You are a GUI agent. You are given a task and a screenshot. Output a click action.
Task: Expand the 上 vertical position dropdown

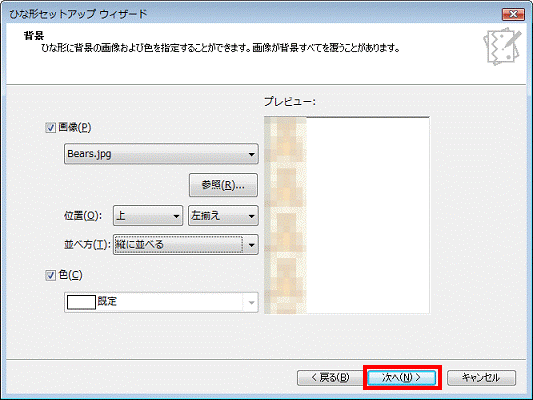click(x=148, y=216)
